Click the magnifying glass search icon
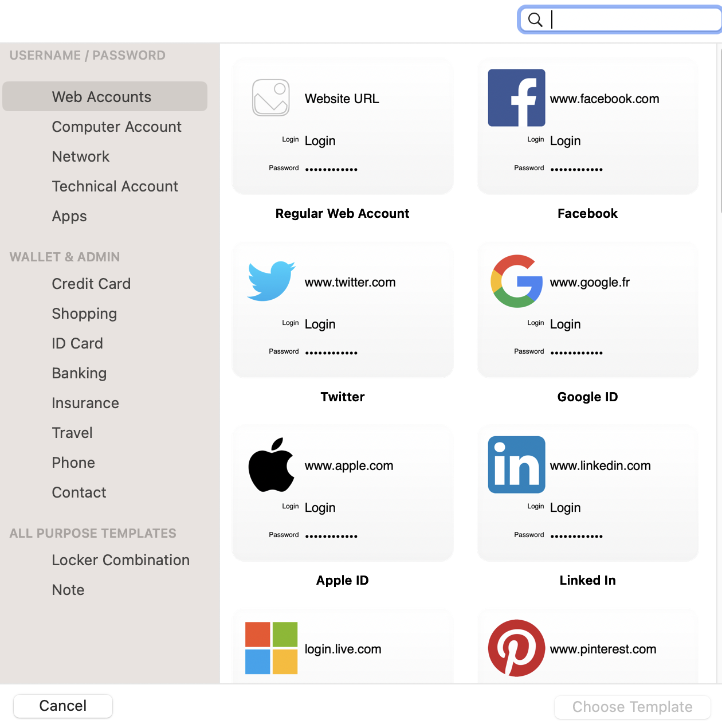Image resolution: width=722 pixels, height=728 pixels. pos(535,19)
